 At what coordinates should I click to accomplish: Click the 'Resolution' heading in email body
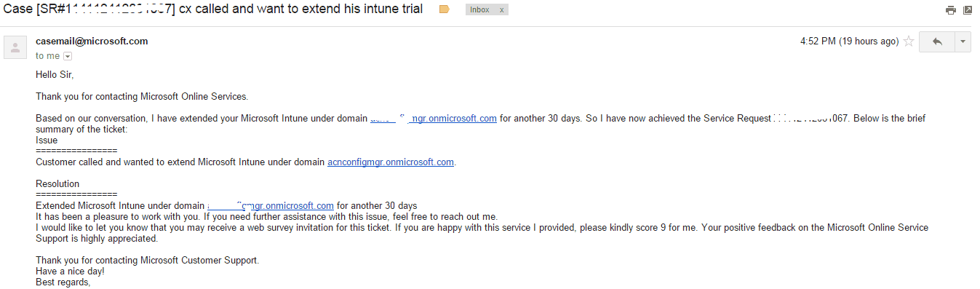pos(57,184)
